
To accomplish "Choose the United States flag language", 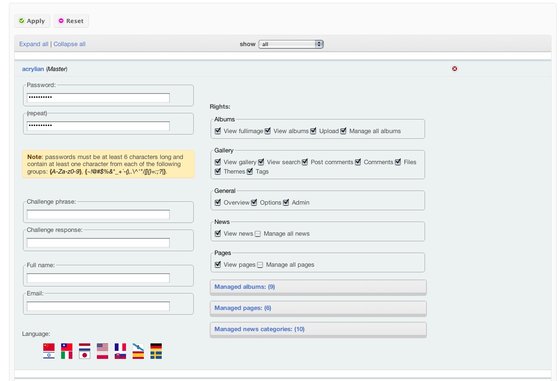I will [x=102, y=347].
